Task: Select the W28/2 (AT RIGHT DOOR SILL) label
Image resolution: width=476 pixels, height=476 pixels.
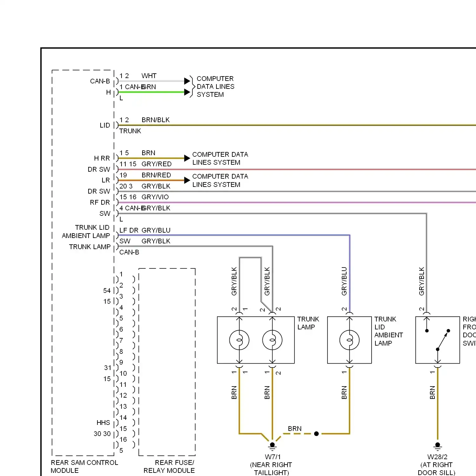Action: tap(437, 465)
